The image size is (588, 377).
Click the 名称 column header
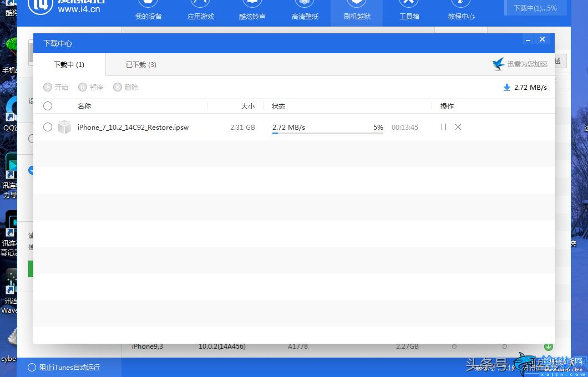pos(84,106)
